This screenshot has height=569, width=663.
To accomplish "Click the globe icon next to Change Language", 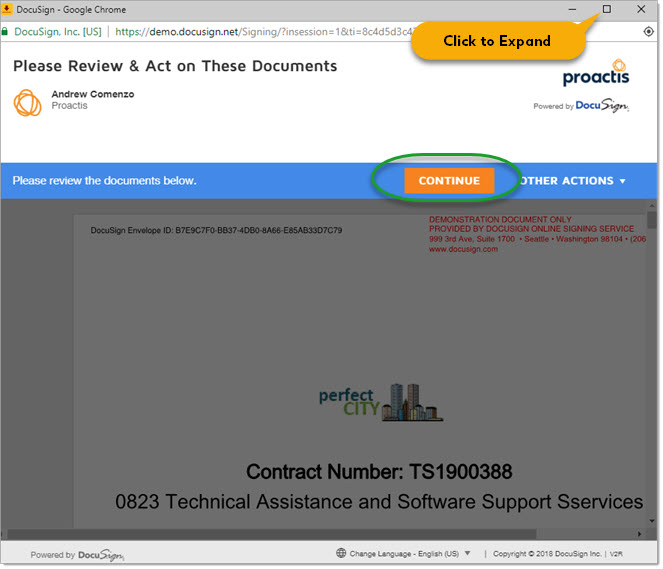I will coord(341,553).
